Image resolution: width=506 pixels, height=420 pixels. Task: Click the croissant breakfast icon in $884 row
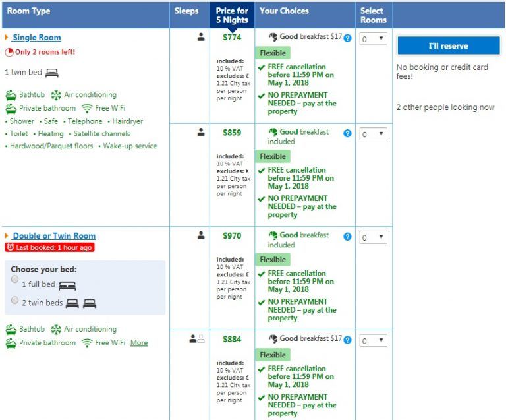click(273, 339)
